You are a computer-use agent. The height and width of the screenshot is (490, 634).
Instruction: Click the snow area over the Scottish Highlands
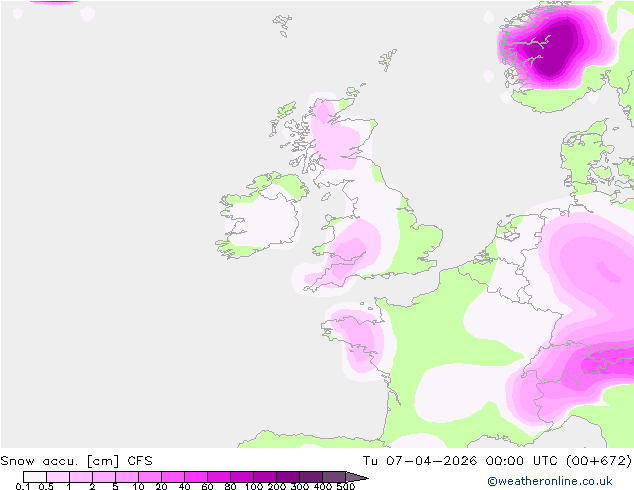(334, 137)
